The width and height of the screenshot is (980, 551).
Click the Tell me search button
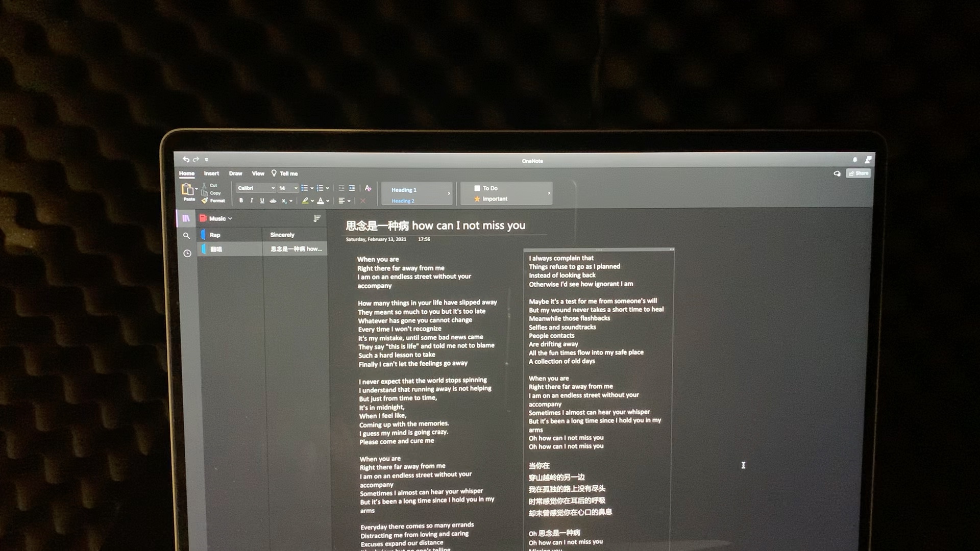[x=285, y=173]
